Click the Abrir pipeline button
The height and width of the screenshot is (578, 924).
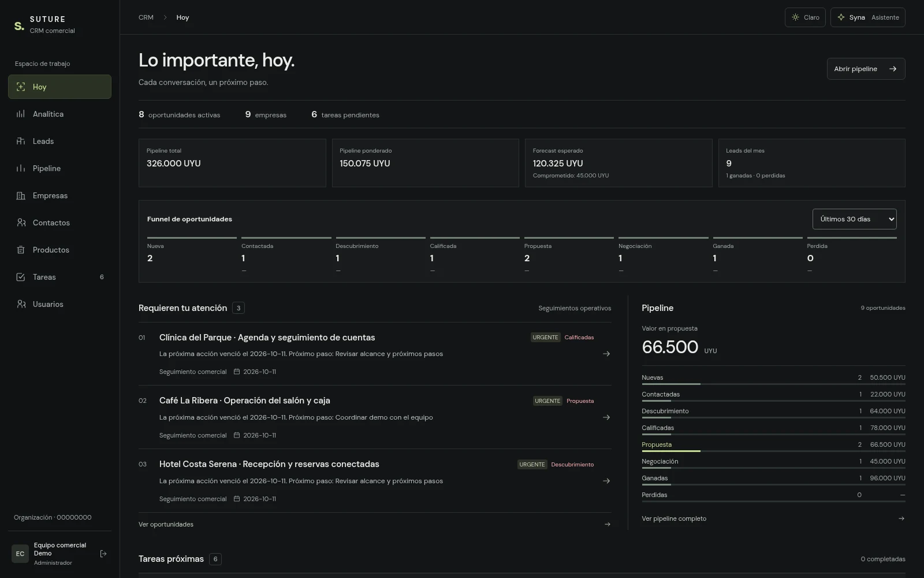tap(866, 69)
